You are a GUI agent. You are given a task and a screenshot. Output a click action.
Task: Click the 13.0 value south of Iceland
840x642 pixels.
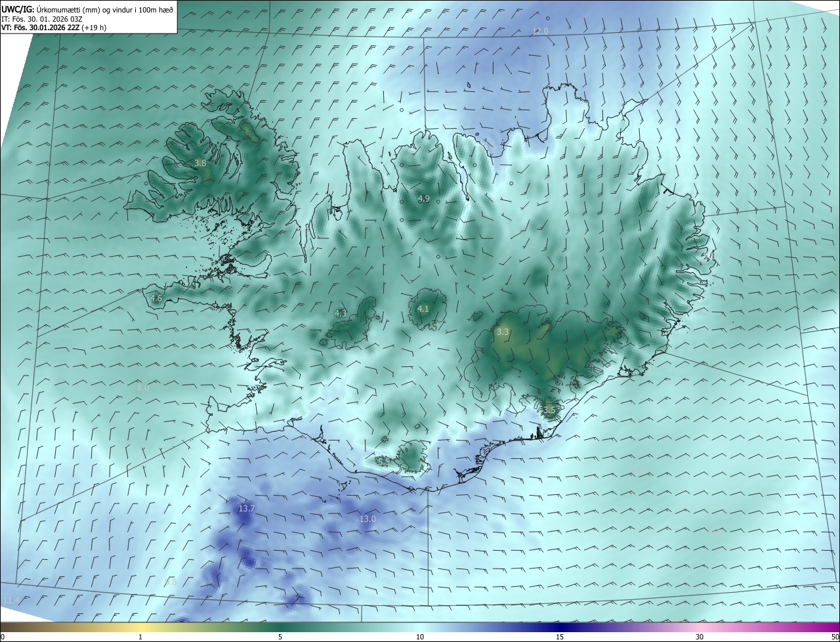pos(367,519)
